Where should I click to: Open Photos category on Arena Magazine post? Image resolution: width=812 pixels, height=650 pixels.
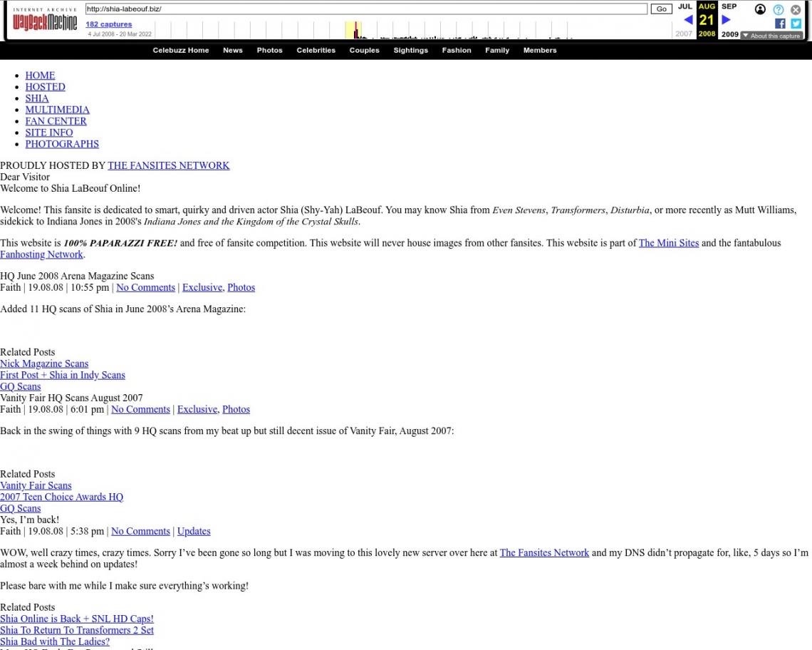tap(241, 288)
